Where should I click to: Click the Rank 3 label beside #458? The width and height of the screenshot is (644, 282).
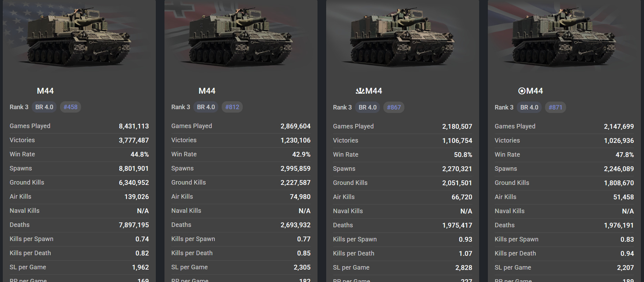(x=19, y=107)
